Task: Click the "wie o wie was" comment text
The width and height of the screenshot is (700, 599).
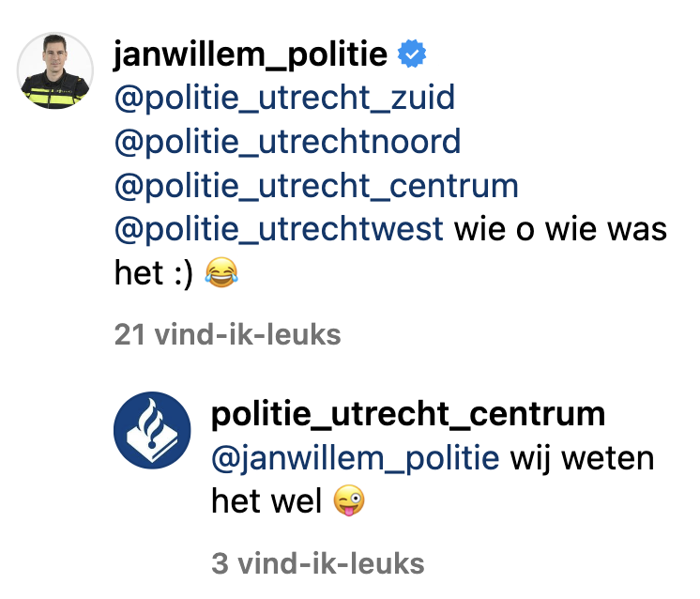Action: click(x=561, y=229)
